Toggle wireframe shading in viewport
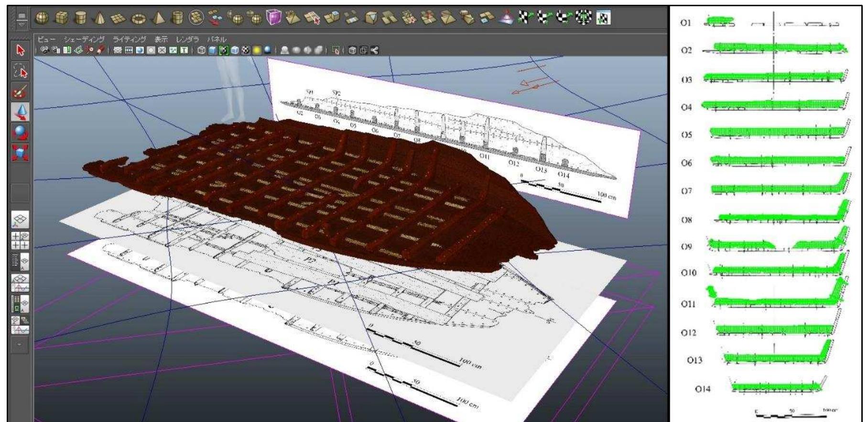 point(201,50)
